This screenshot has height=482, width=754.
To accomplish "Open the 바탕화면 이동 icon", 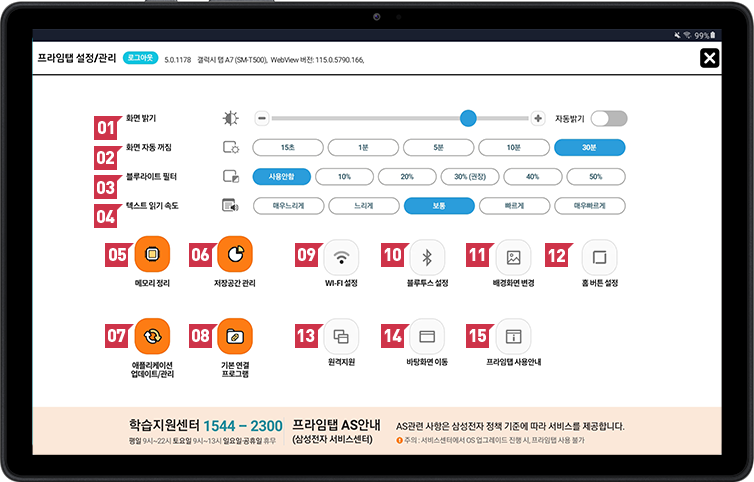I will (x=427, y=336).
